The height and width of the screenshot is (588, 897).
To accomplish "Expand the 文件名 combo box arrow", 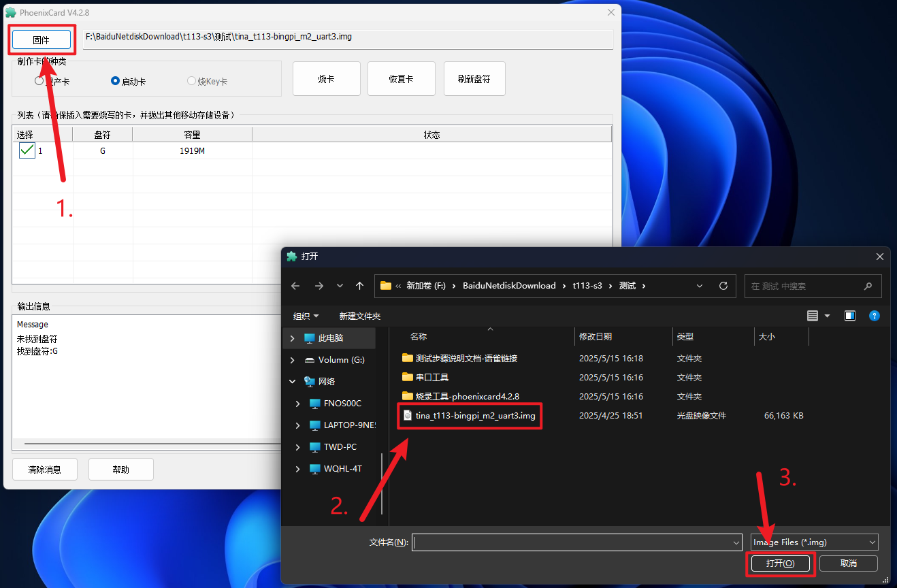I will click(x=736, y=542).
